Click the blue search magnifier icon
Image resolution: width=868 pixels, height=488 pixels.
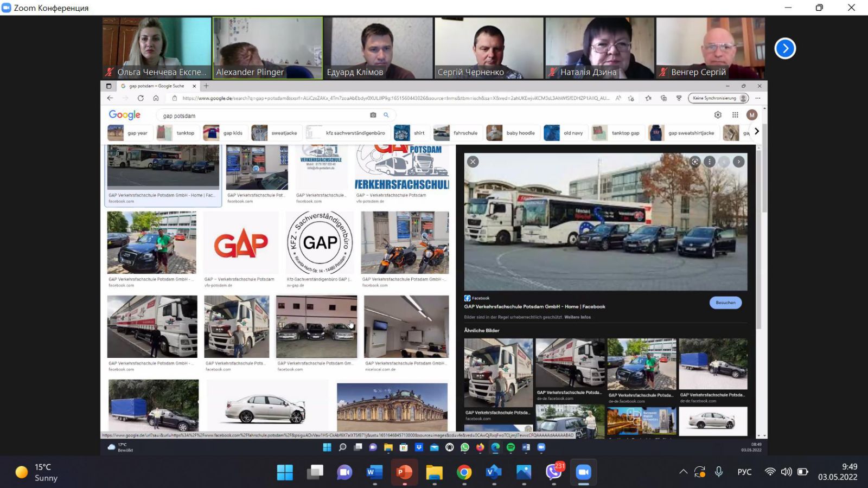coord(386,115)
